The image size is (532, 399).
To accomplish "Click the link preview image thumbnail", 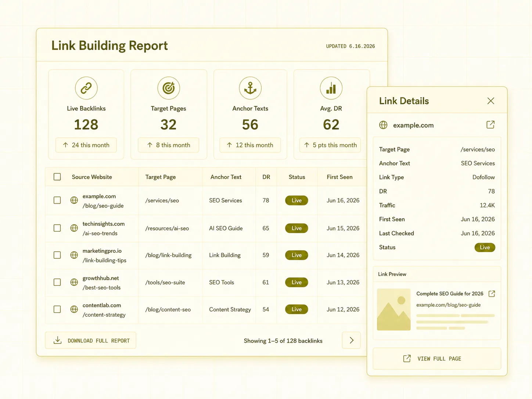I will (x=394, y=309).
